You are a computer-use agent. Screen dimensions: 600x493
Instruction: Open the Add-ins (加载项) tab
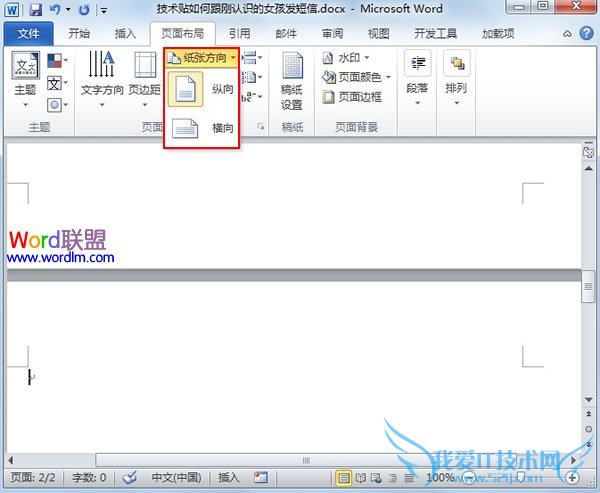tap(498, 34)
